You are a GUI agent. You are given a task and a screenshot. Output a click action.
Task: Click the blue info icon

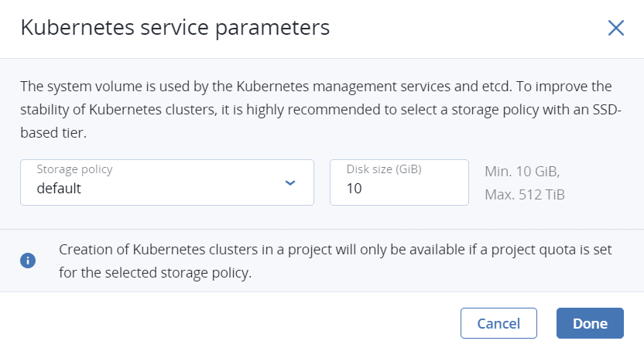tap(28, 261)
